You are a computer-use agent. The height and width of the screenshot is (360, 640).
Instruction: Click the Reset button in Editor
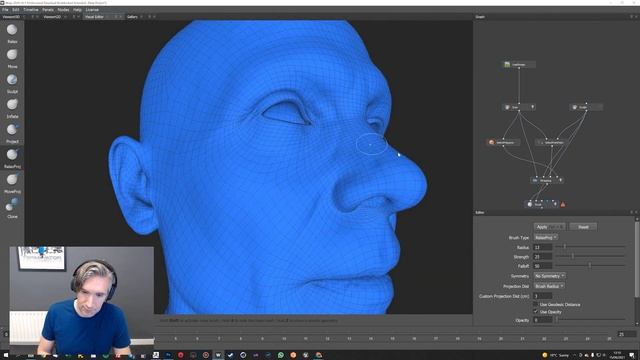[583, 227]
